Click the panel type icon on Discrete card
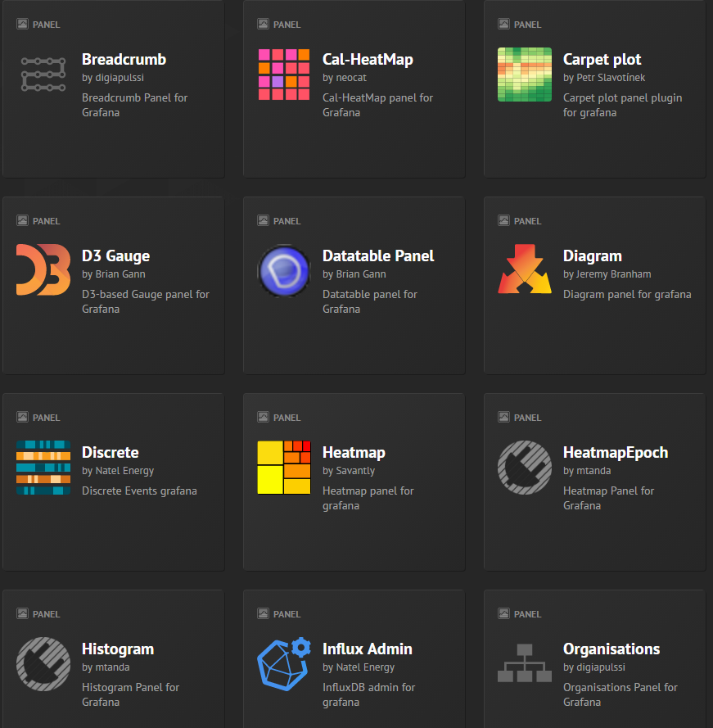This screenshot has width=713, height=728. click(x=22, y=417)
